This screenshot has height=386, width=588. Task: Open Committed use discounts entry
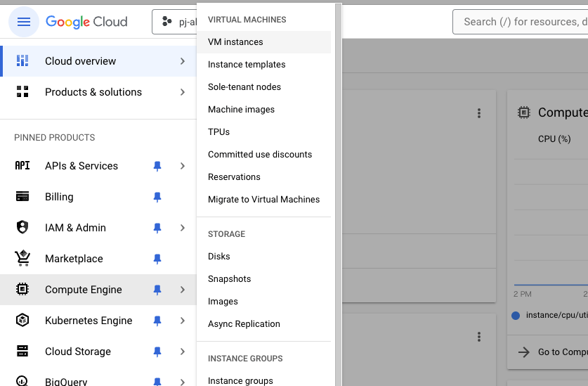263,155
